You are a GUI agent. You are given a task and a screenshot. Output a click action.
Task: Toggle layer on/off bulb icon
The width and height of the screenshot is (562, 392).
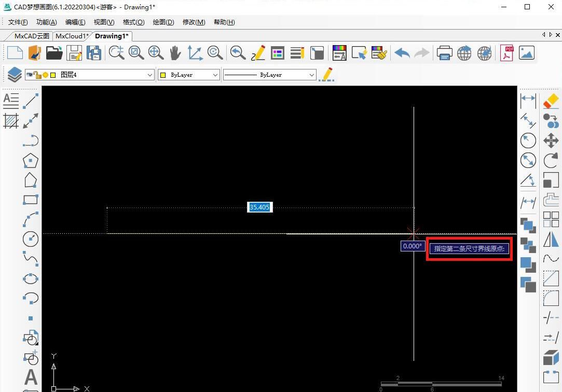(x=45, y=75)
